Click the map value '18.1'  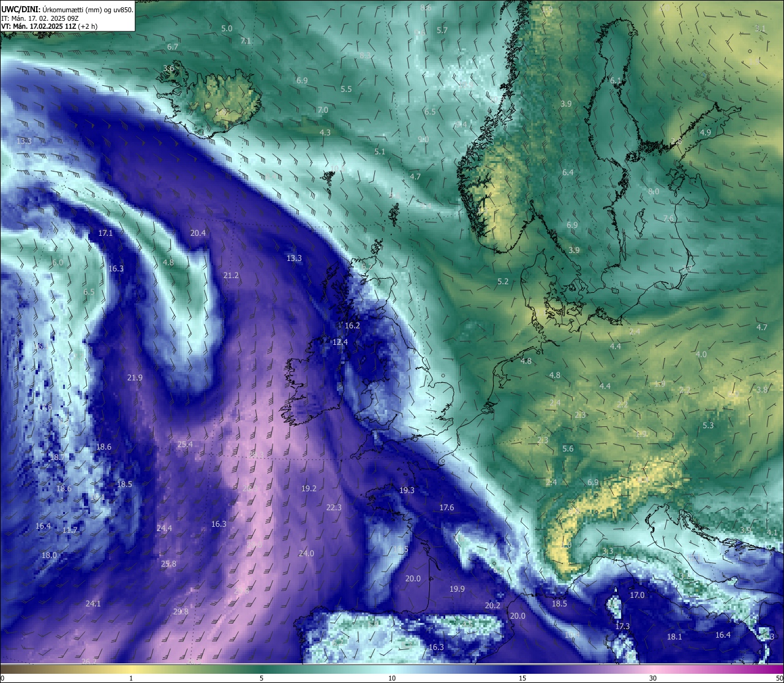674,636
